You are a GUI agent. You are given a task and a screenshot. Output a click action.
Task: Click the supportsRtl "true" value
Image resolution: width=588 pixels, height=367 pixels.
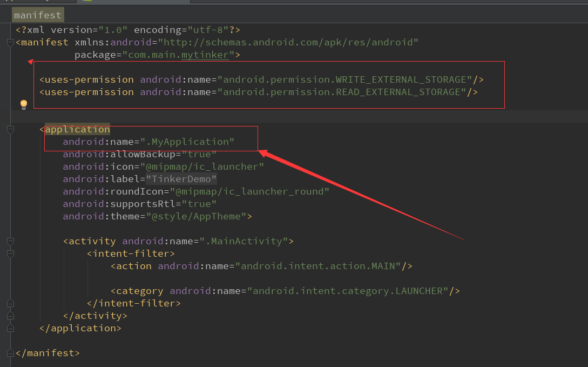coord(199,204)
